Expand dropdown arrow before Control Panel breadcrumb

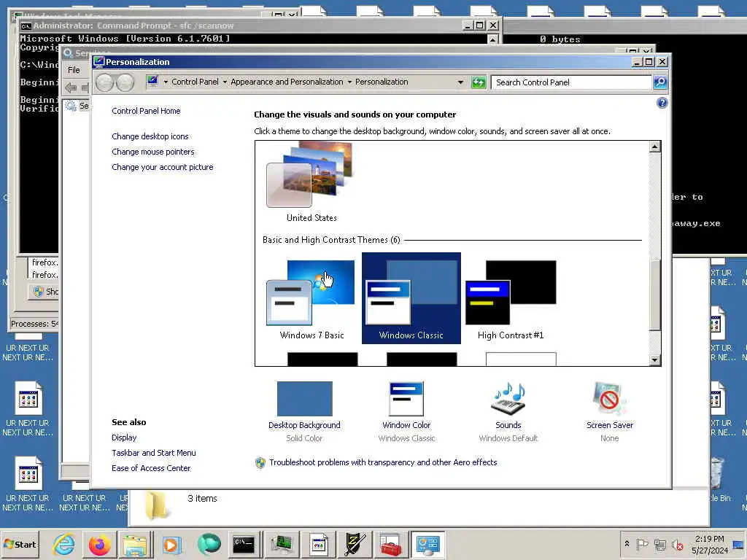pyautogui.click(x=166, y=82)
